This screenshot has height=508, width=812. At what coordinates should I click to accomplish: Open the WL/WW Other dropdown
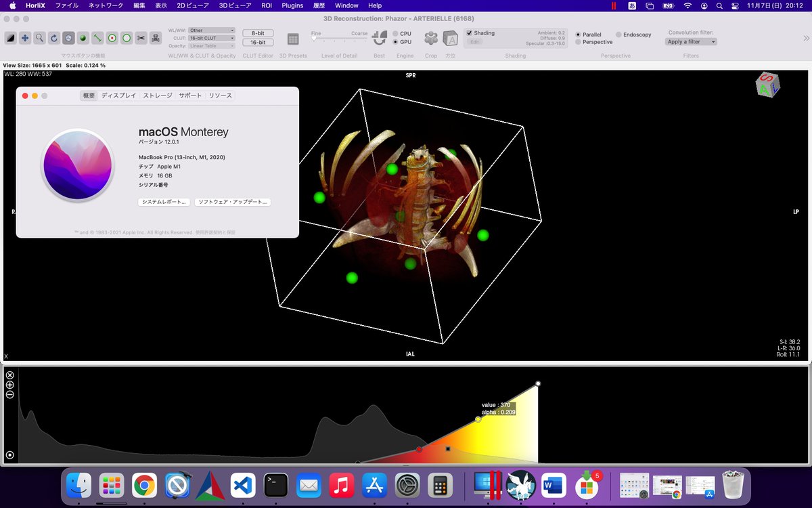tap(212, 30)
